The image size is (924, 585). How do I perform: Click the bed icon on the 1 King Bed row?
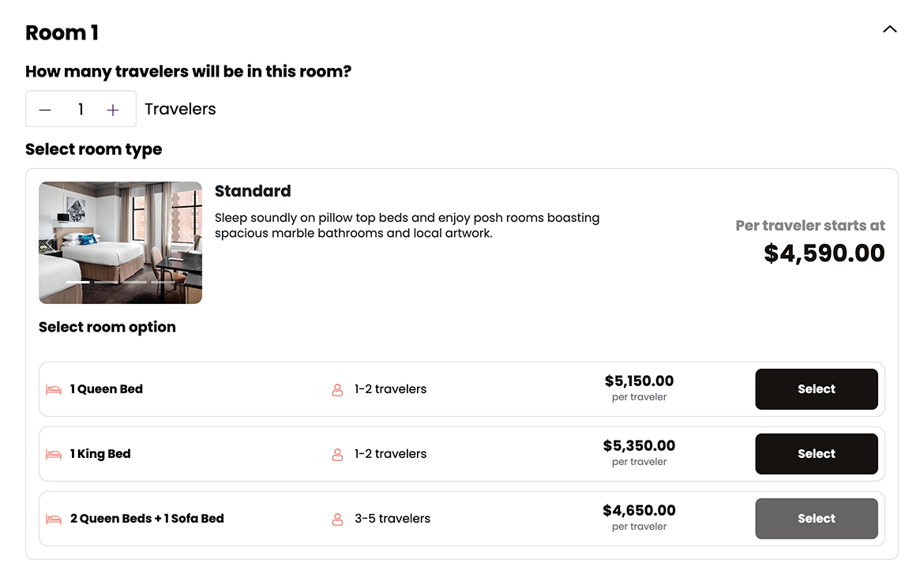coord(53,453)
